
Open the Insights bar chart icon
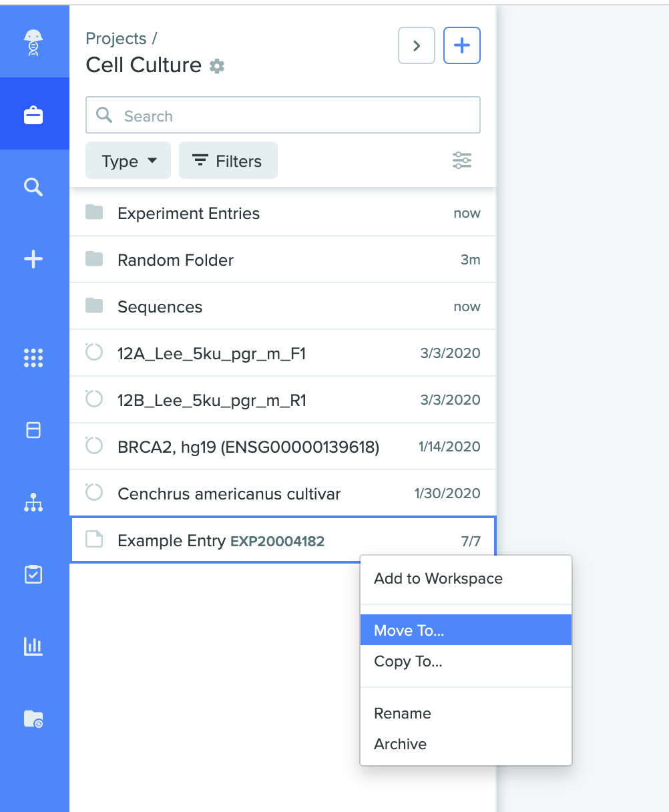click(33, 646)
